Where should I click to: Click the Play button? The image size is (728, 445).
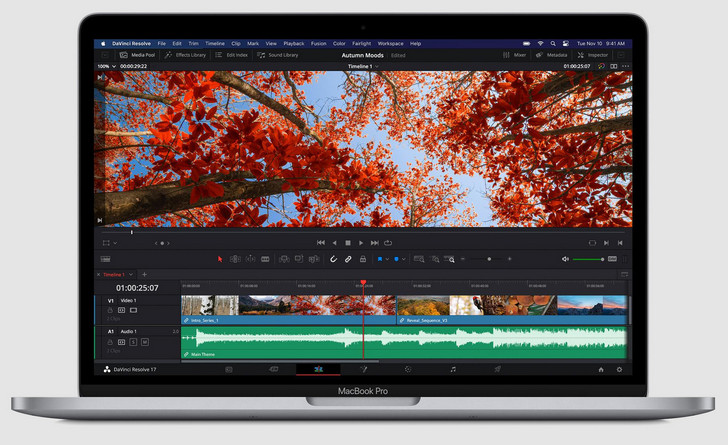(361, 243)
